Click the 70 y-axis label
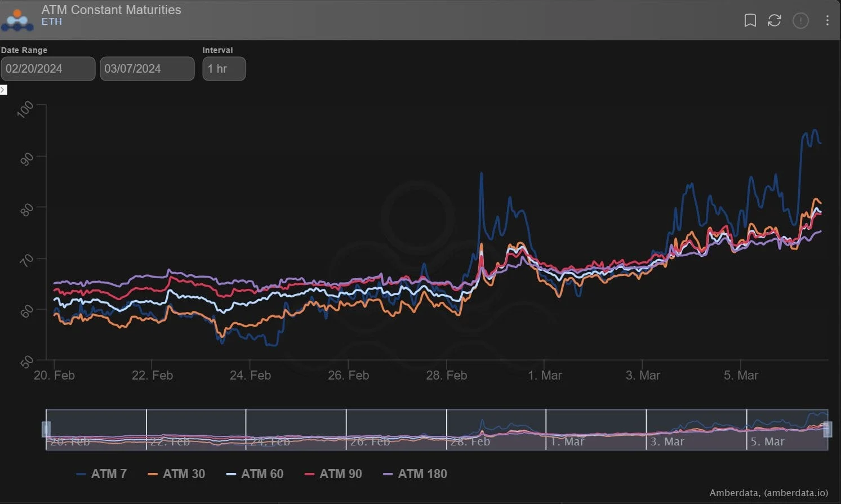 (26, 260)
